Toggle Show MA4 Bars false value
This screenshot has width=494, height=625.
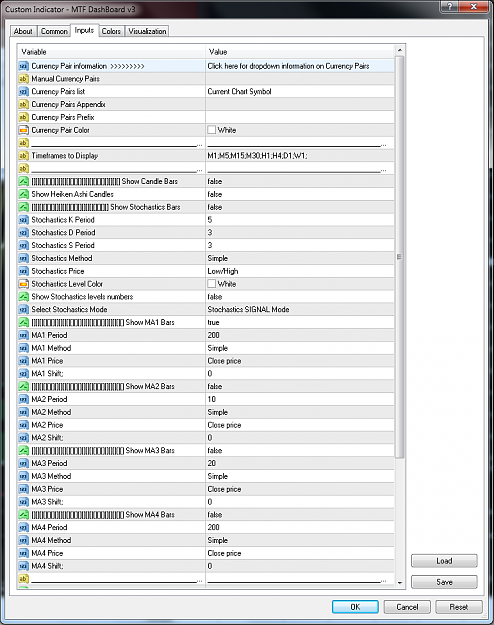300,515
